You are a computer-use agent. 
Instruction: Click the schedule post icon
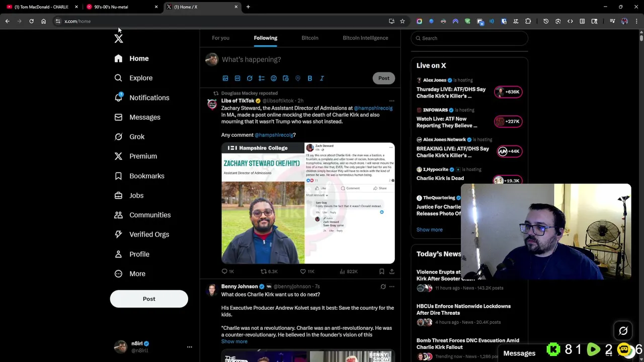(286, 78)
